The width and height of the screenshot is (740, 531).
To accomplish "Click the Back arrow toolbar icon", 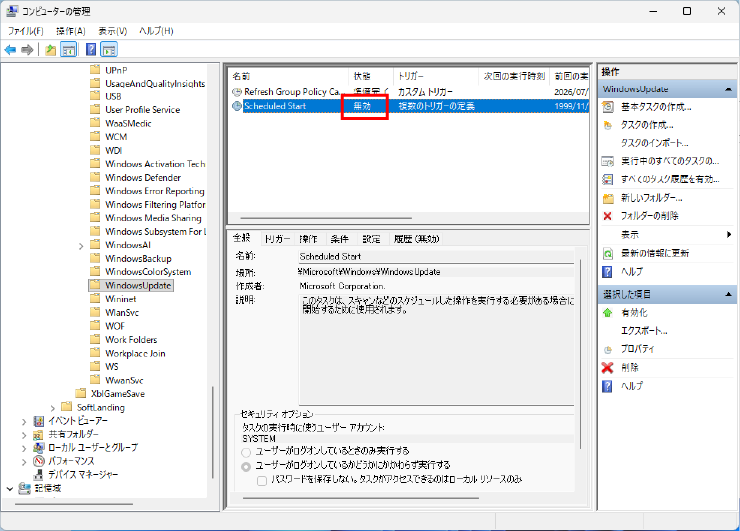I will point(10,50).
